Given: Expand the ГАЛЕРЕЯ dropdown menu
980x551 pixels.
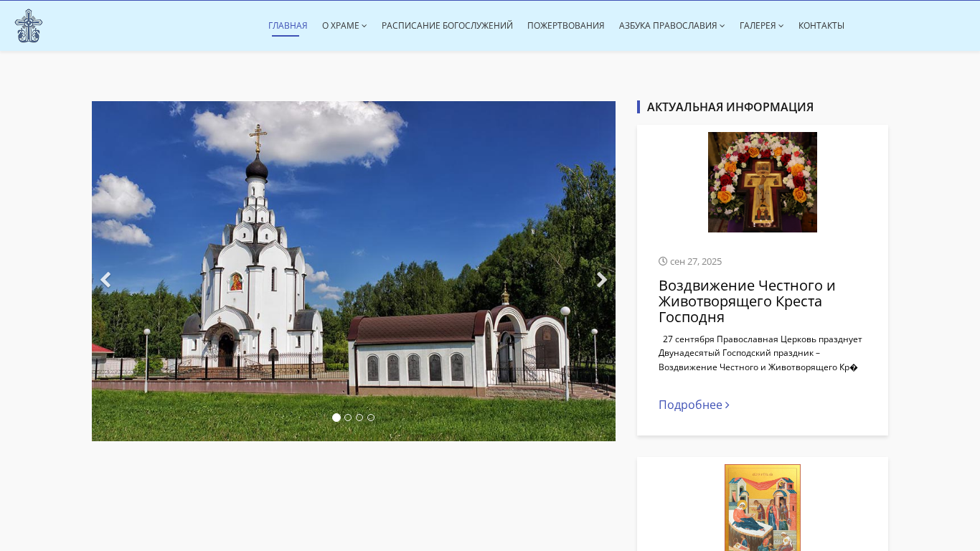Looking at the screenshot, I should (762, 26).
